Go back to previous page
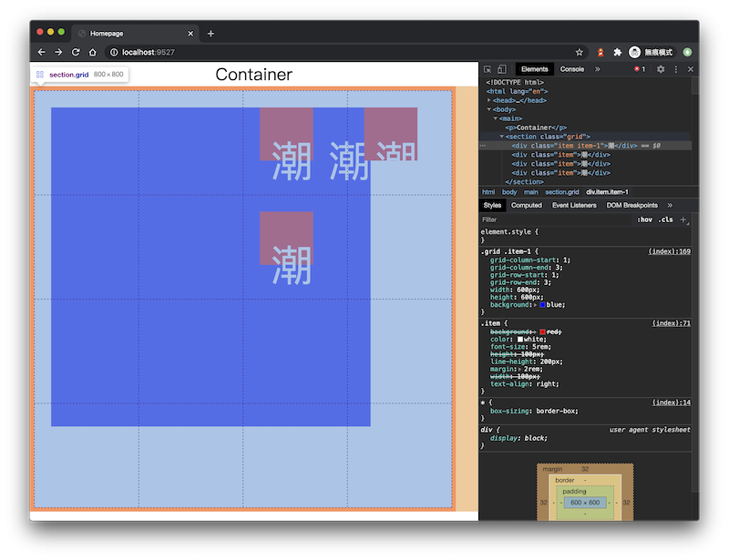 click(41, 52)
